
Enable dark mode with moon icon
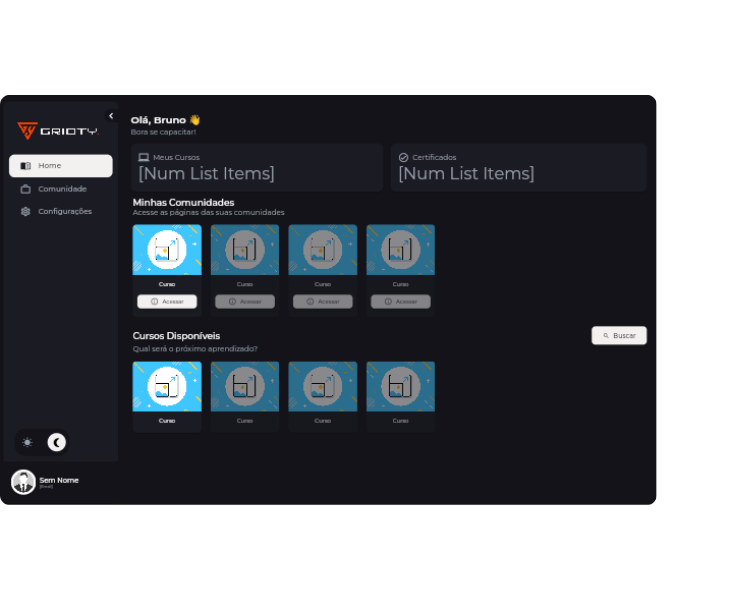pos(57,442)
